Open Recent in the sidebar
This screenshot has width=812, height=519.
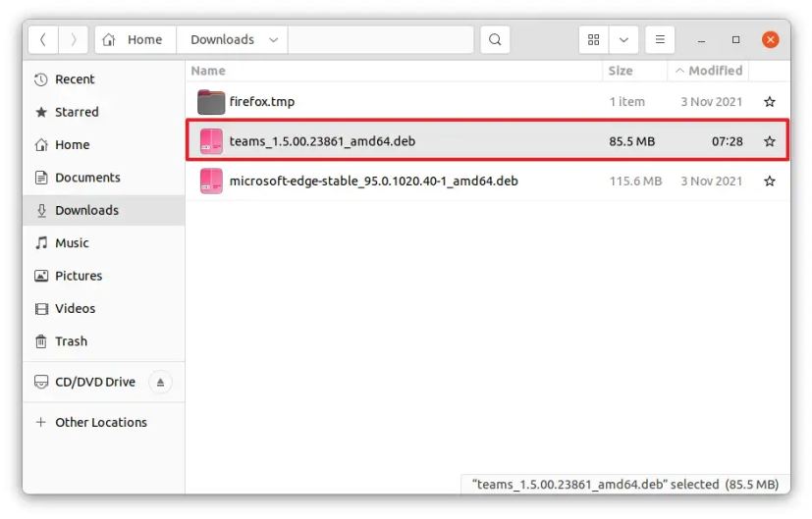103,79
